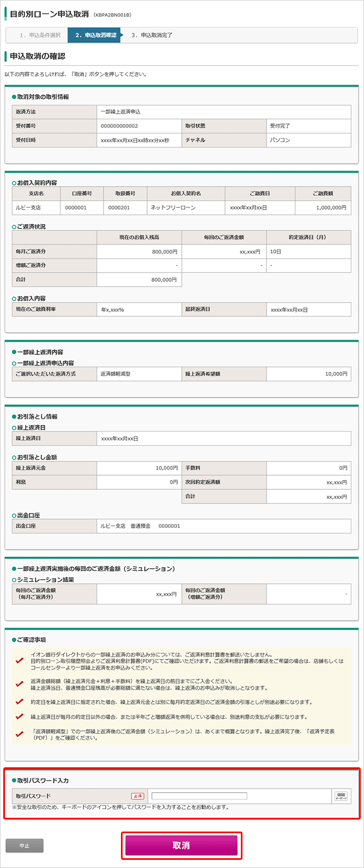This screenshot has height=868, width=364.
Task: Click the transaction number 0000201
Action: click(119, 208)
